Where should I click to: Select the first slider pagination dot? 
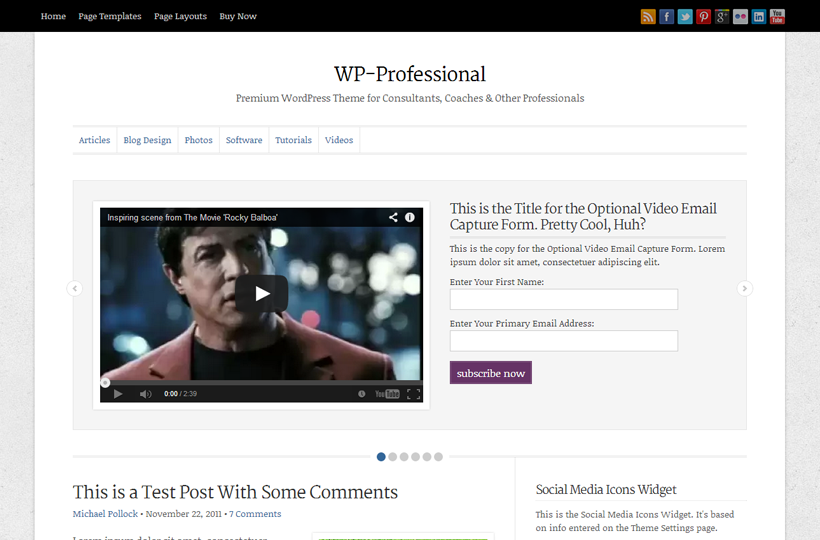381,457
